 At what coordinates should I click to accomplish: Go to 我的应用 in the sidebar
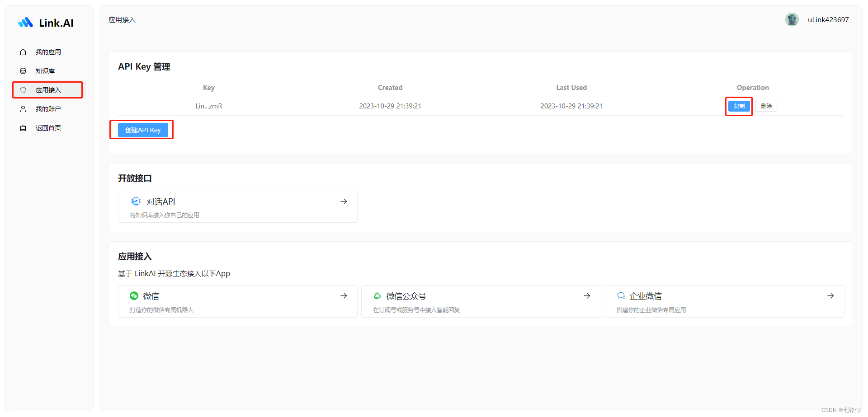tap(48, 52)
